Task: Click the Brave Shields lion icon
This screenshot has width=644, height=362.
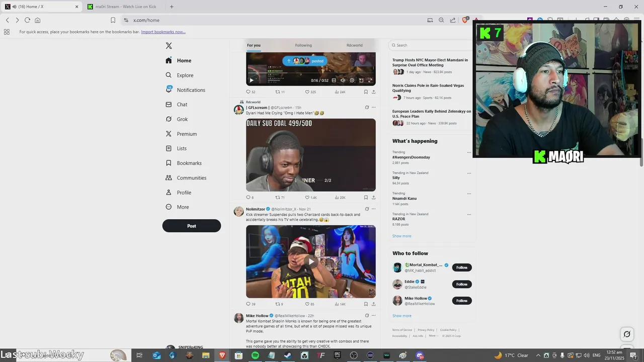Action: [x=465, y=20]
